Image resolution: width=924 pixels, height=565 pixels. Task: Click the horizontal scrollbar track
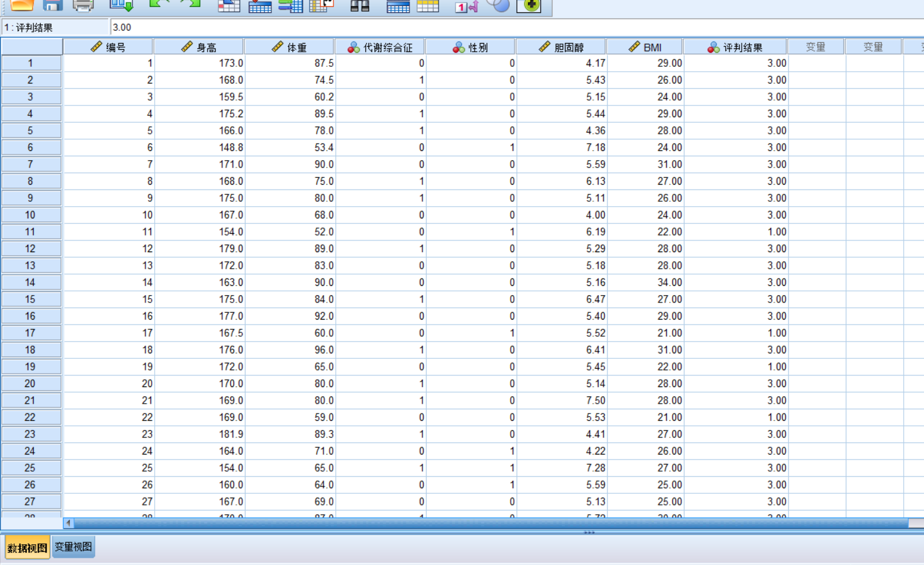tap(491, 523)
